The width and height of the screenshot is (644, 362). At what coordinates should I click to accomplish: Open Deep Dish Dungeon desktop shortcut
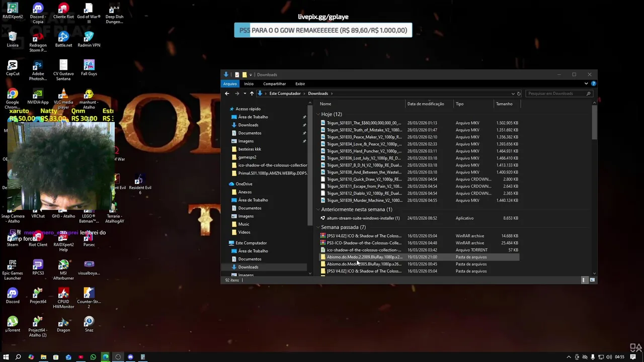[x=114, y=13]
